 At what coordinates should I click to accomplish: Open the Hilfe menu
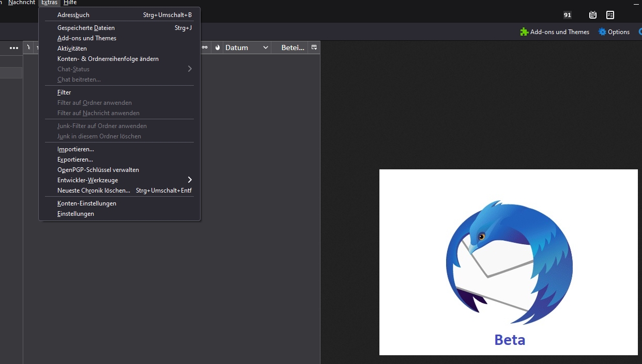tap(70, 3)
